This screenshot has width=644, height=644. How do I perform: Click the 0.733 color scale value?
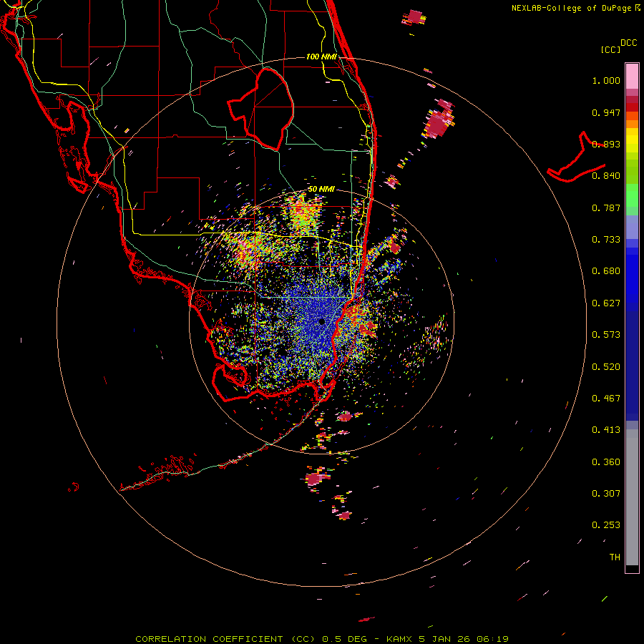606,240
